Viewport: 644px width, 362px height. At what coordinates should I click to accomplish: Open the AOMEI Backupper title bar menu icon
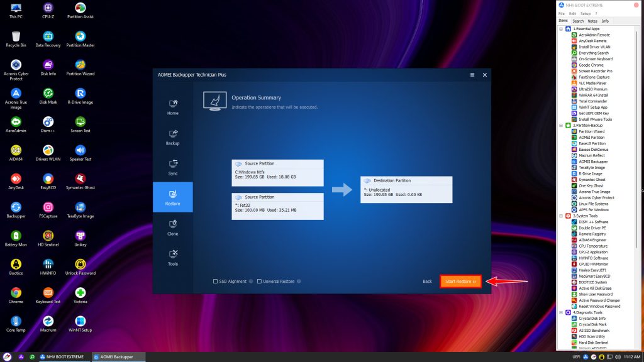click(472, 75)
